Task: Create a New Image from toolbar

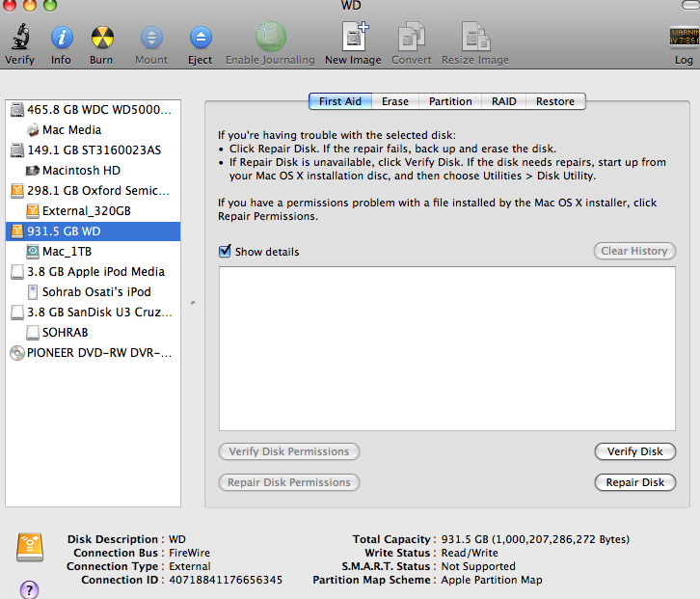Action: pyautogui.click(x=355, y=36)
